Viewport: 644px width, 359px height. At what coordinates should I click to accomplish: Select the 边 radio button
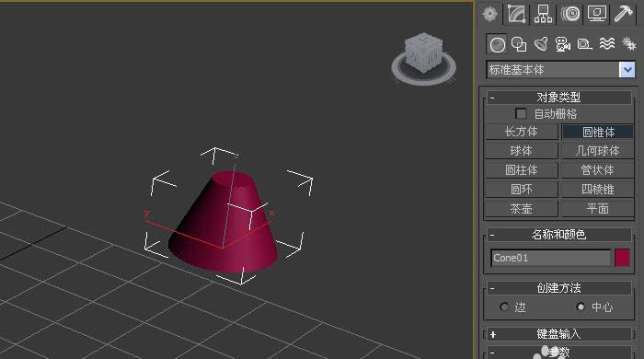click(x=504, y=307)
